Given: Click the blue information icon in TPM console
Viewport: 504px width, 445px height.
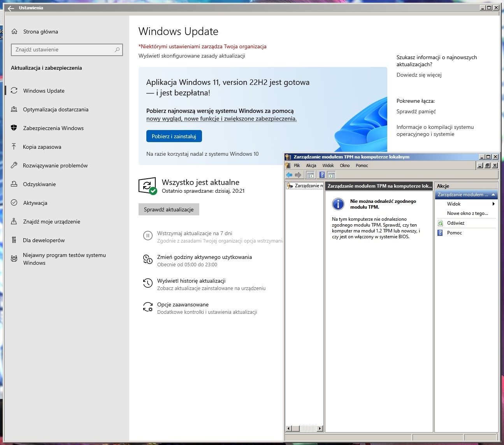Looking at the screenshot, I should [338, 204].
